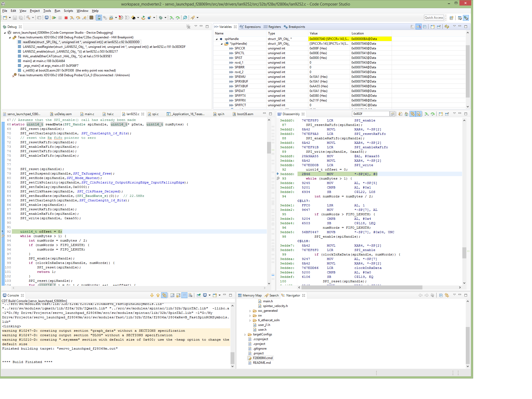Click the Step Over icon in main toolbar
The image size is (532, 399).
78,18
